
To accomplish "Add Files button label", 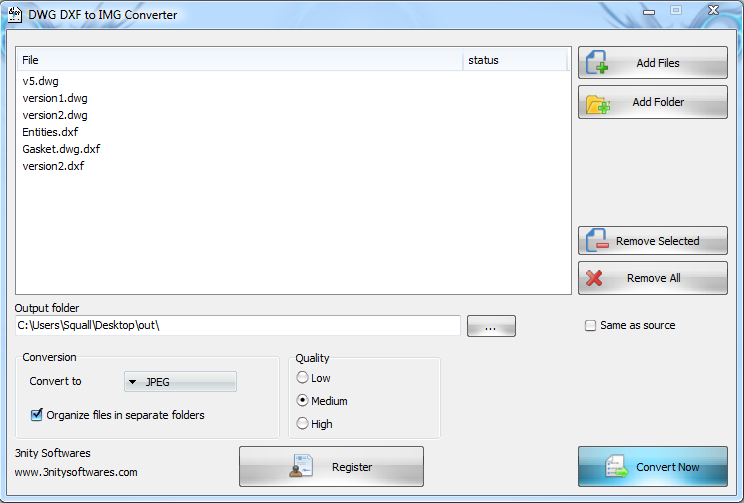I will click(658, 63).
